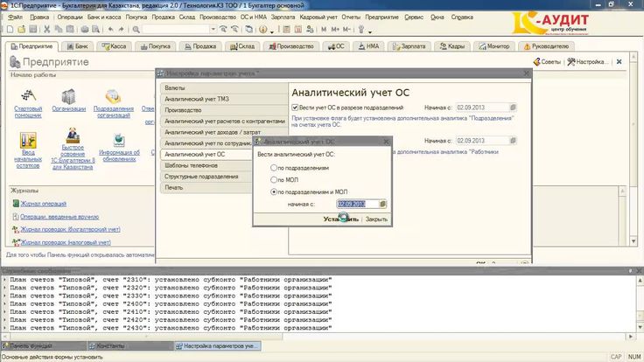Switch to the Зарплата tab
This screenshot has width=644, height=362.
tap(409, 46)
